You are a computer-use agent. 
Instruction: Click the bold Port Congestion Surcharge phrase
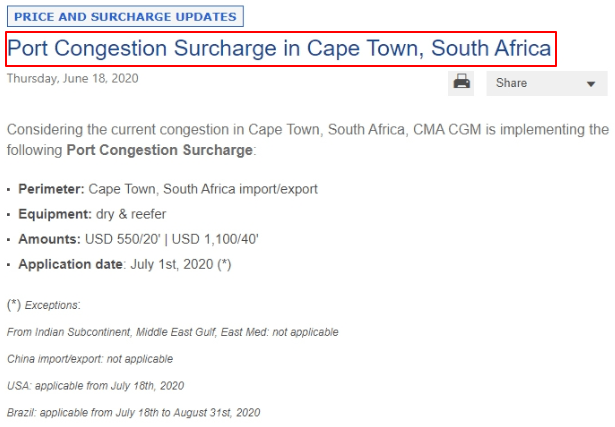click(x=160, y=150)
